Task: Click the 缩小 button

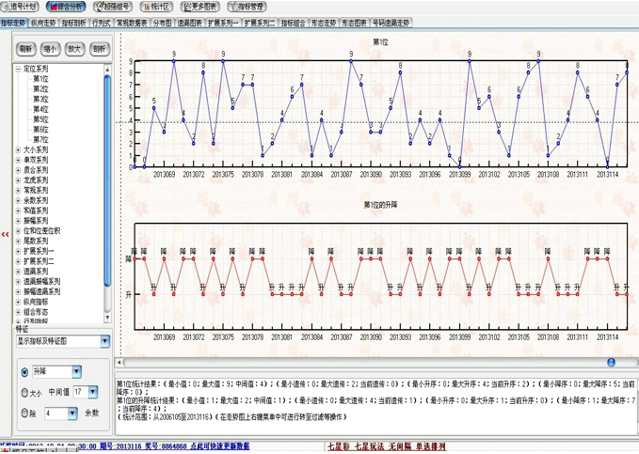Action: pyautogui.click(x=50, y=49)
